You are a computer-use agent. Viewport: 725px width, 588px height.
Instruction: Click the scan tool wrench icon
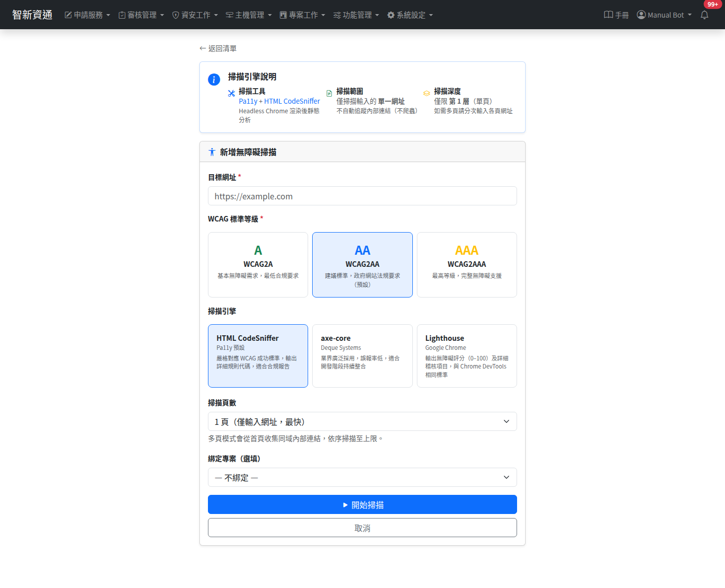point(232,93)
